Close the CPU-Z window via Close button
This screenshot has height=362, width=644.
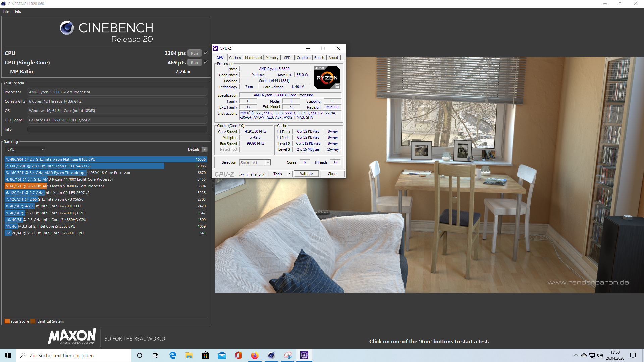[x=332, y=173]
